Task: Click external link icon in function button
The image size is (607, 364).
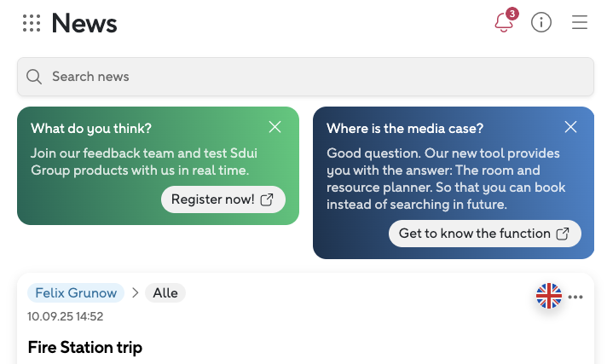Action: tap(563, 234)
